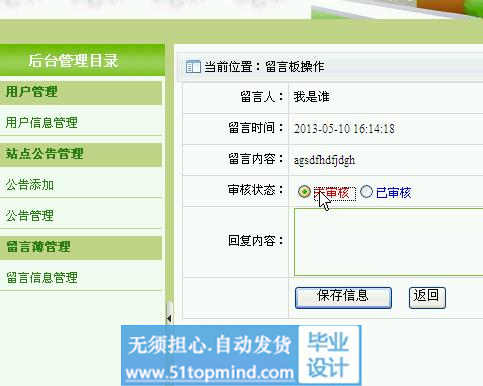Click the 返回 button
Image resolution: width=483 pixels, height=386 pixels.
427,298
